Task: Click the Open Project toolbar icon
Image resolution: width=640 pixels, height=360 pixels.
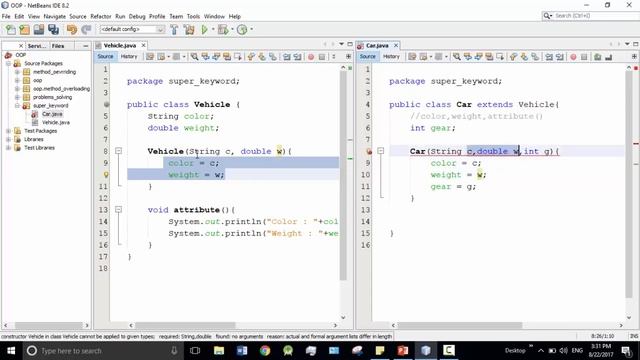Action: [x=39, y=29]
